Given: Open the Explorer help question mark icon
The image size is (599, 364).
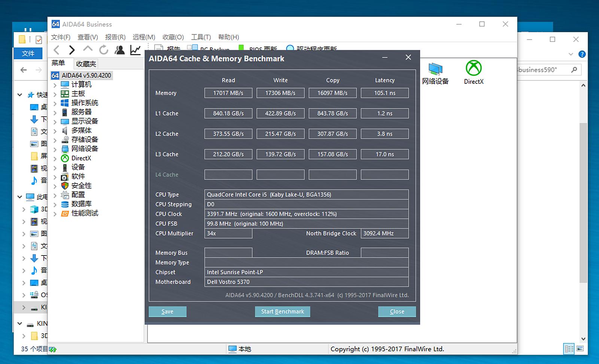Looking at the screenshot, I should 582,54.
